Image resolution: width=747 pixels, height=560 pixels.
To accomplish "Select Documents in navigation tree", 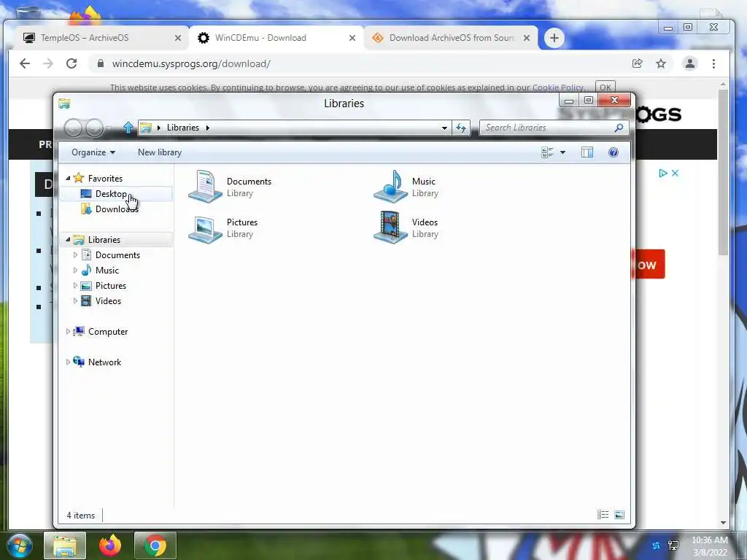I will click(117, 254).
